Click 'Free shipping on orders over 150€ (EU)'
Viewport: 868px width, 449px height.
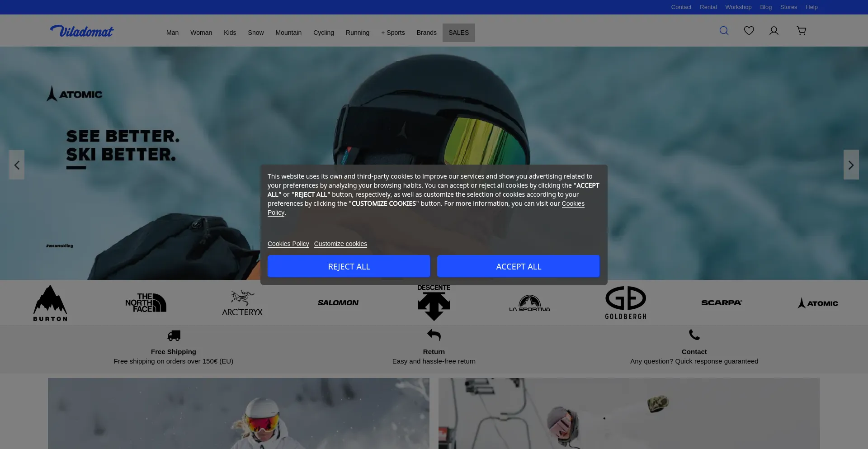point(174,361)
